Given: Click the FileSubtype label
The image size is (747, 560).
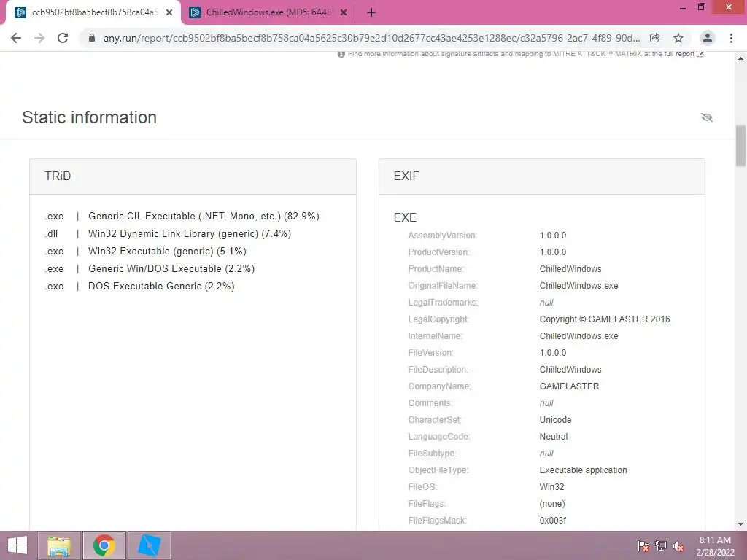Looking at the screenshot, I should 432,454.
